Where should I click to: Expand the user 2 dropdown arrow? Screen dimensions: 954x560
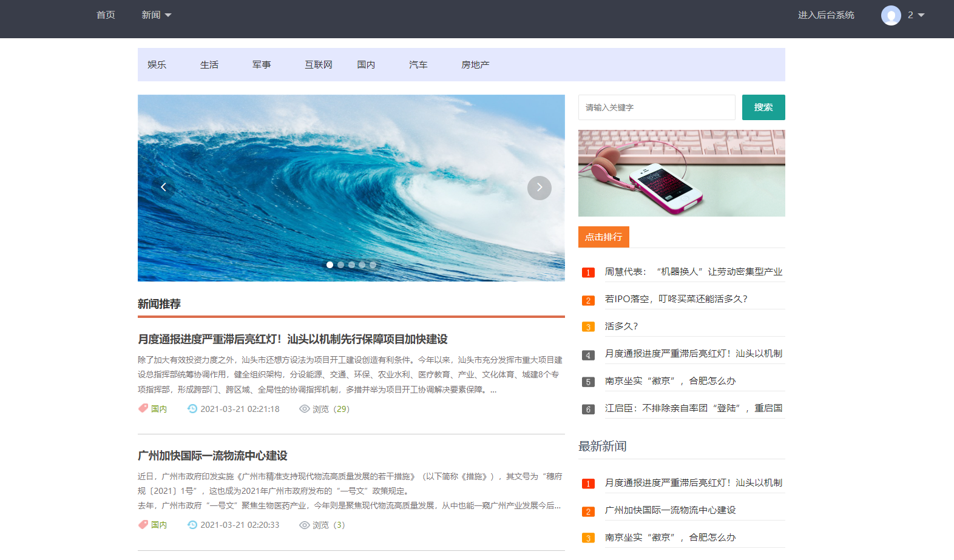[x=921, y=15]
